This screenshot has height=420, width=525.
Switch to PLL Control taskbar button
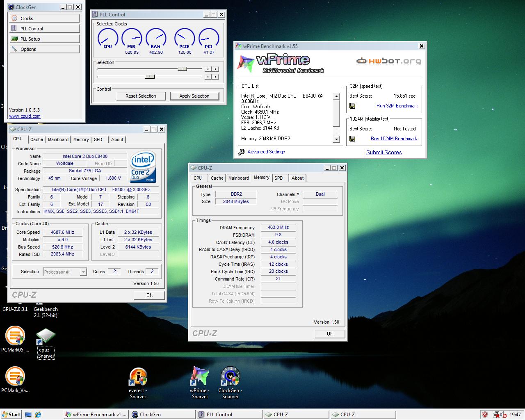coord(230,415)
